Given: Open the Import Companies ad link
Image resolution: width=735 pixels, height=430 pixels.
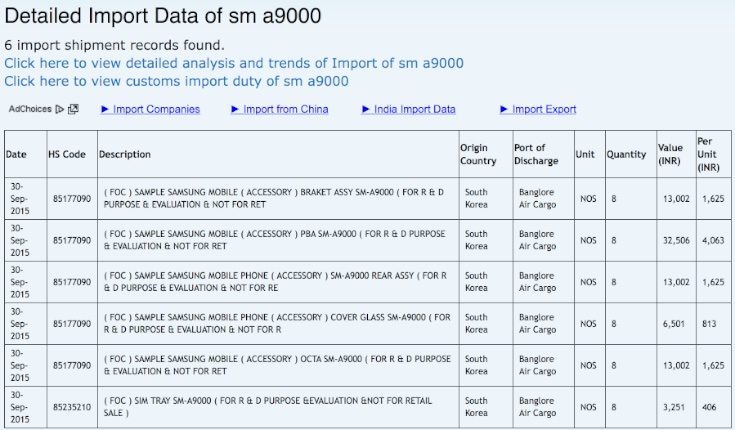Looking at the screenshot, I should pos(150,109).
